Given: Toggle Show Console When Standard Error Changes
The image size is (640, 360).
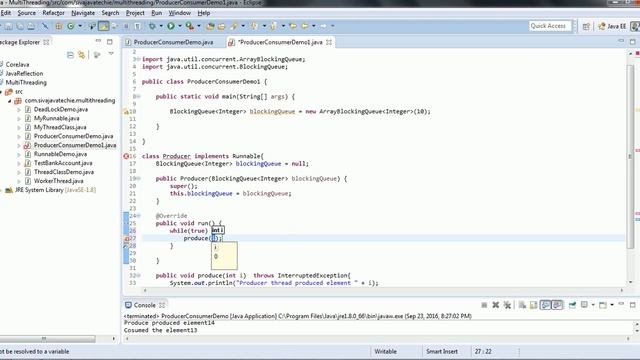Looking at the screenshot, I should click(557, 305).
